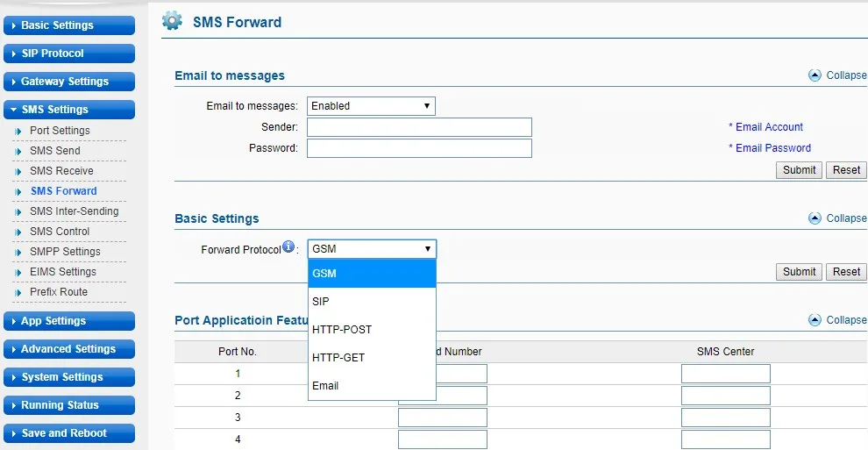The image size is (868, 450).
Task: Click collapse arrow icon for Basic Settings section
Action: coord(815,218)
